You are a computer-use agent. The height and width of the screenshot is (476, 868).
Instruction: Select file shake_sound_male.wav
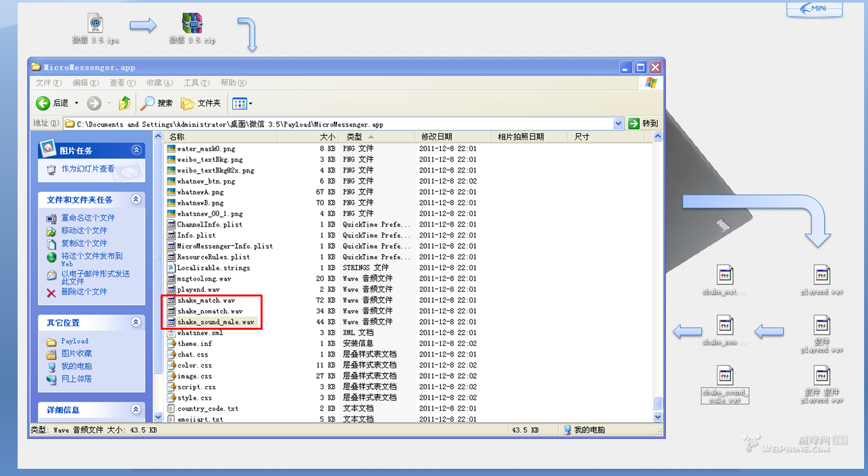point(216,322)
